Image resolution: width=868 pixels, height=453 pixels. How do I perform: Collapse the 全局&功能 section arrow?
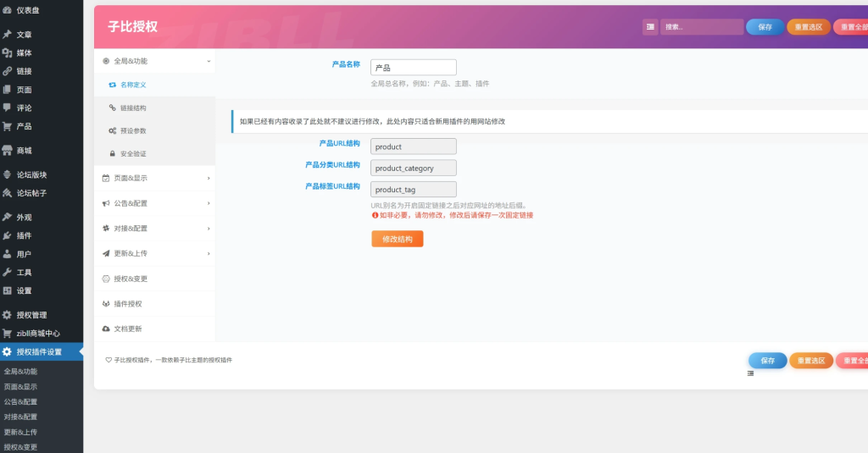(x=209, y=62)
